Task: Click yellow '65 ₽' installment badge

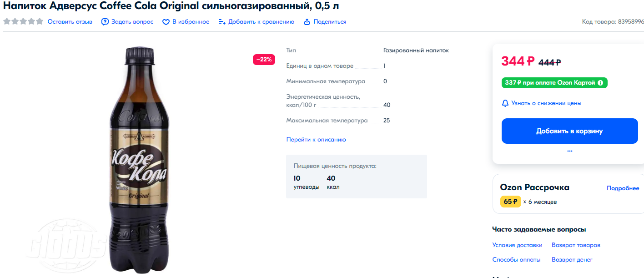Action: (511, 202)
